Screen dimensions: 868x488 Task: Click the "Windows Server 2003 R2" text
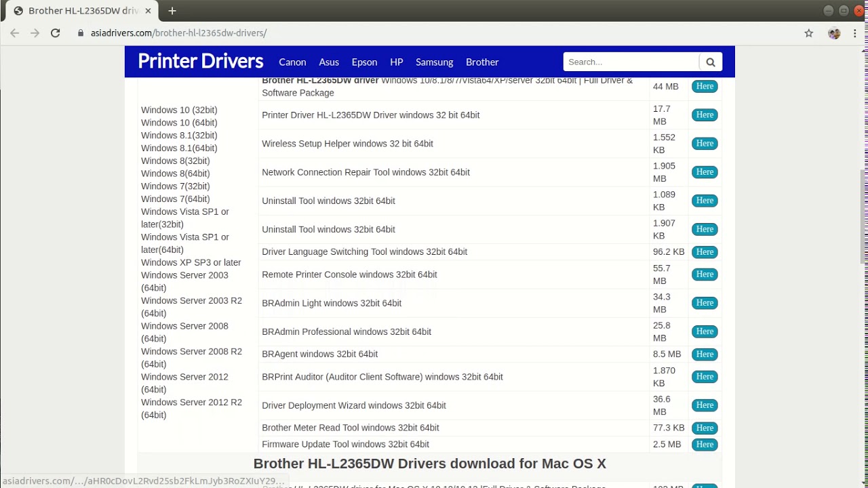pos(191,300)
